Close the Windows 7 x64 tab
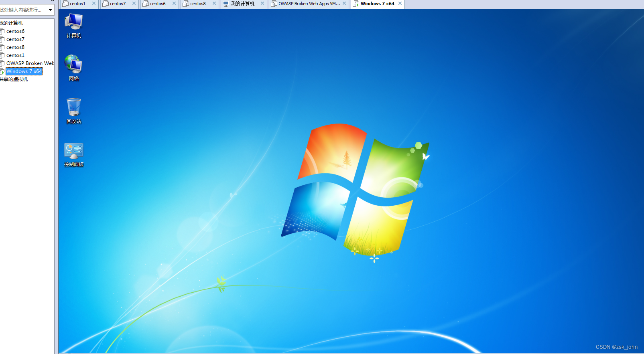This screenshot has height=354, width=644. click(x=400, y=3)
